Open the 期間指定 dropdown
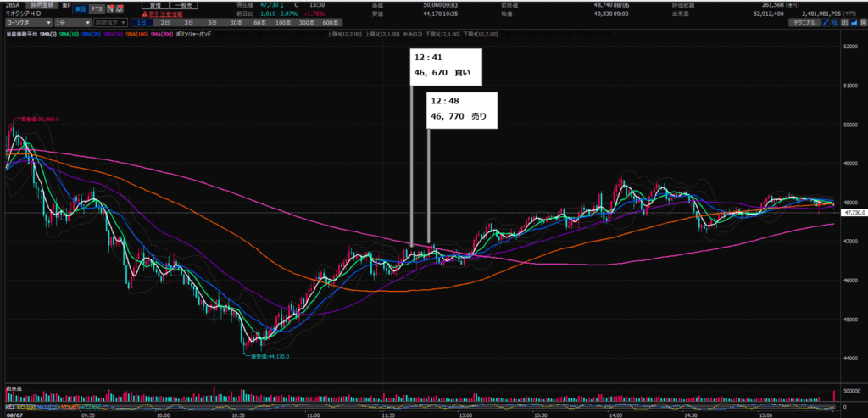This screenshot has height=418, width=868. [111, 23]
